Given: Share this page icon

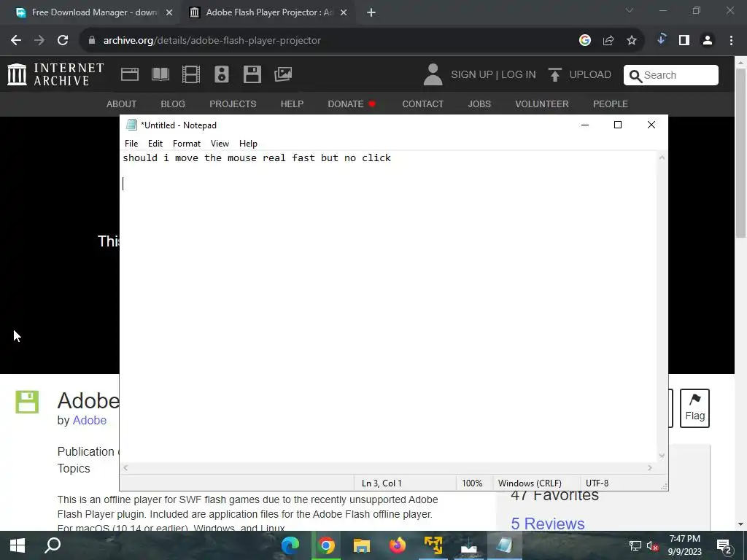Looking at the screenshot, I should tap(608, 41).
